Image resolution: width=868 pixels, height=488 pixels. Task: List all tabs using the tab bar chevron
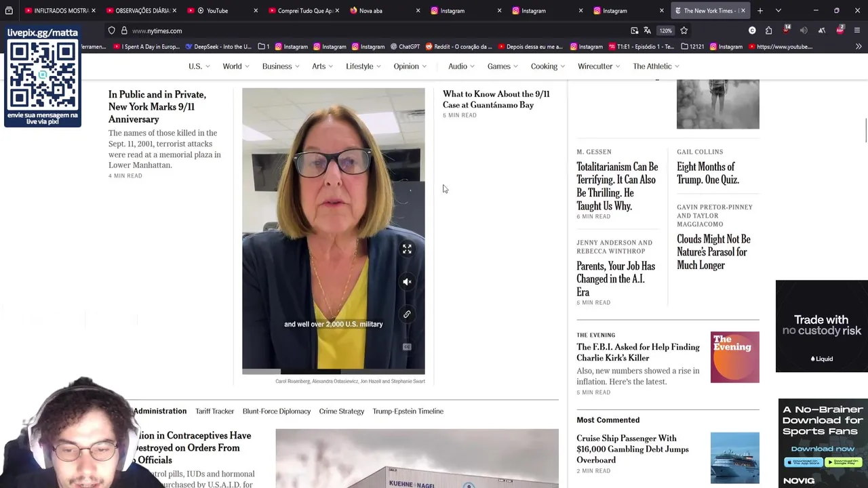pyautogui.click(x=778, y=11)
